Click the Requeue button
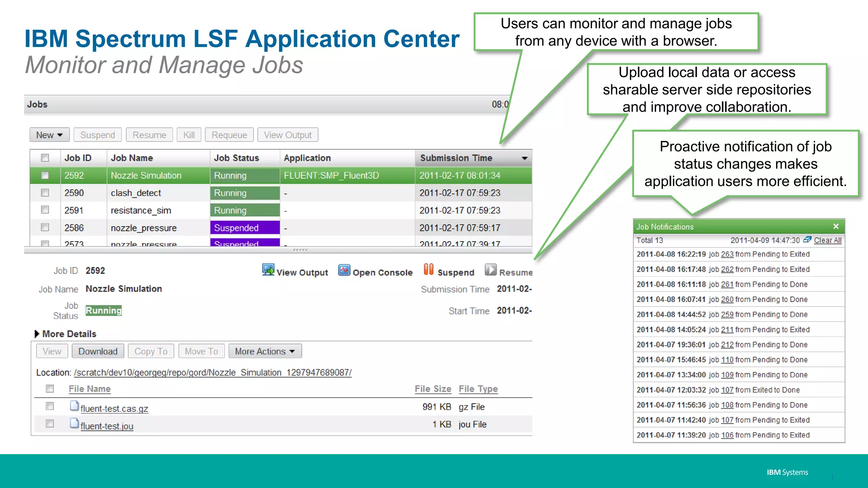This screenshot has height=488, width=868. [x=229, y=135]
